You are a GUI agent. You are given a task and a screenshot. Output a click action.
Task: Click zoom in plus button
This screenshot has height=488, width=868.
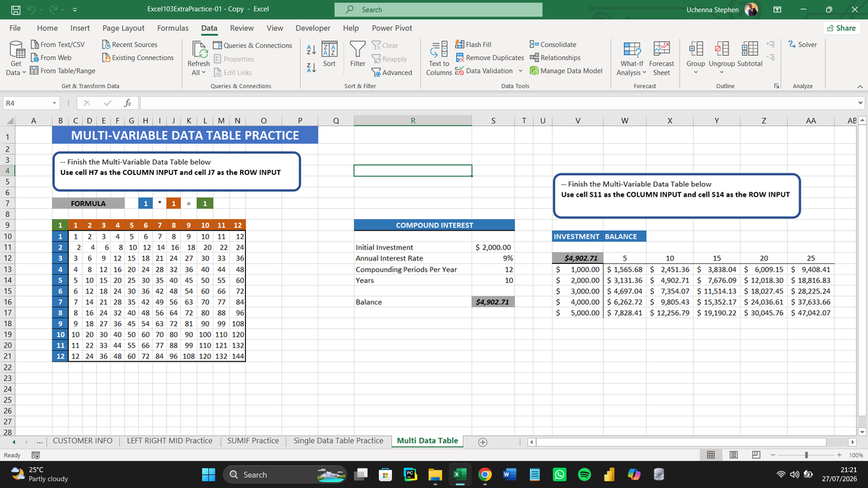coord(839,455)
